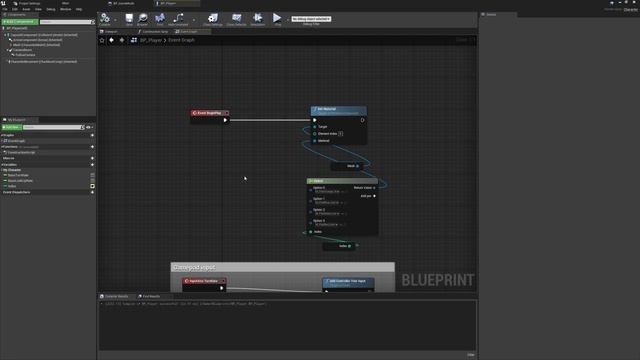640x360 pixels.
Task: Open the debug object filter dropdown
Action: coord(311,19)
